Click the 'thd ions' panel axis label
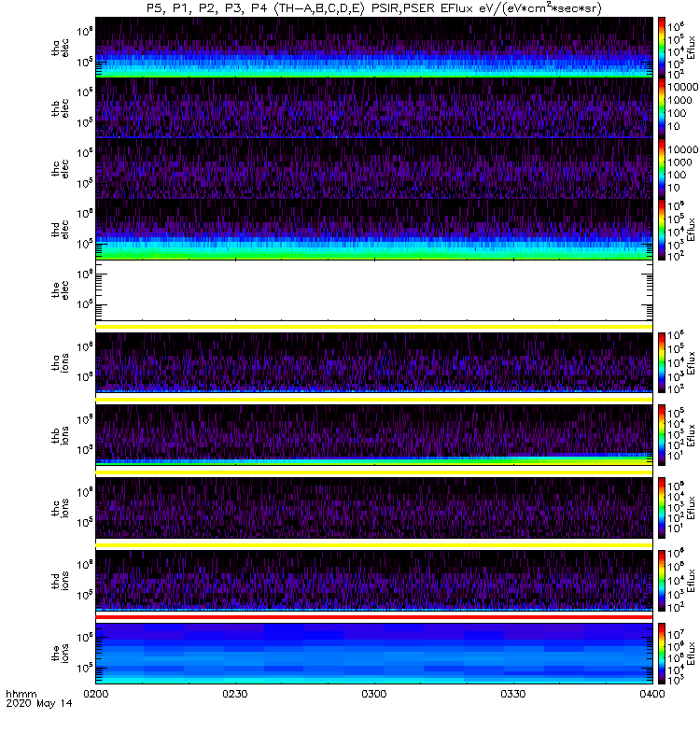The width and height of the screenshot is (700, 747). (x=60, y=580)
